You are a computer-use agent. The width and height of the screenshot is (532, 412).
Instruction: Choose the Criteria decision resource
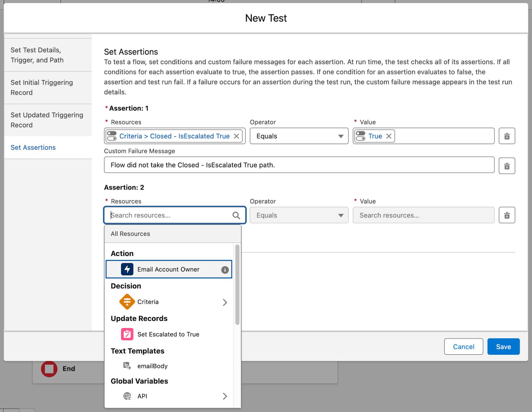169,302
